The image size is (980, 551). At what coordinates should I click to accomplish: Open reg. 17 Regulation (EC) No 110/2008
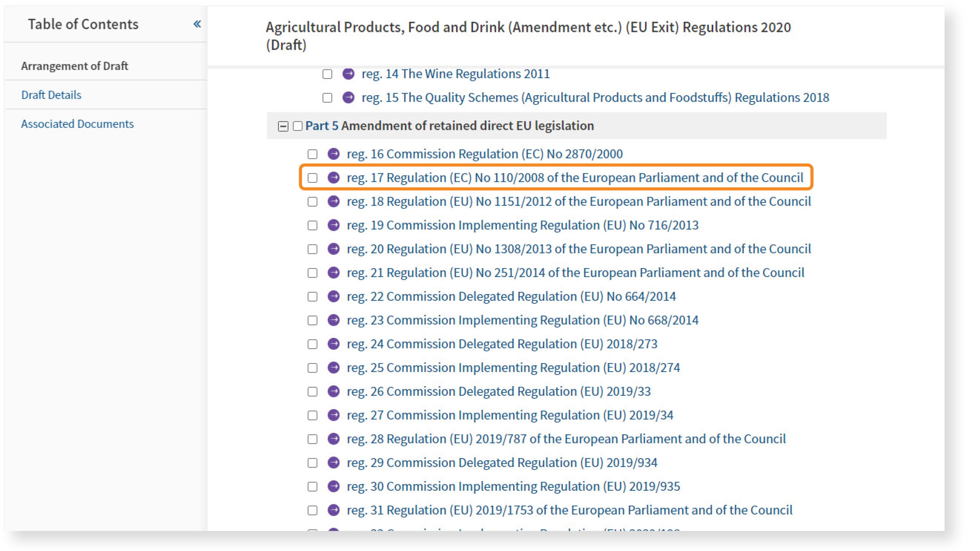tap(575, 177)
